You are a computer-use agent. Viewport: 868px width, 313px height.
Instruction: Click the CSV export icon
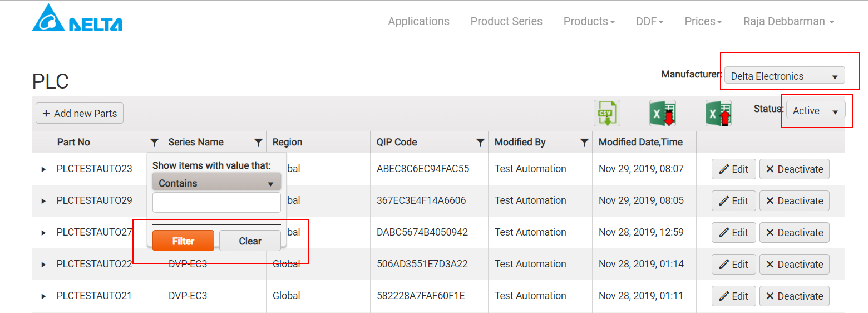click(x=606, y=113)
